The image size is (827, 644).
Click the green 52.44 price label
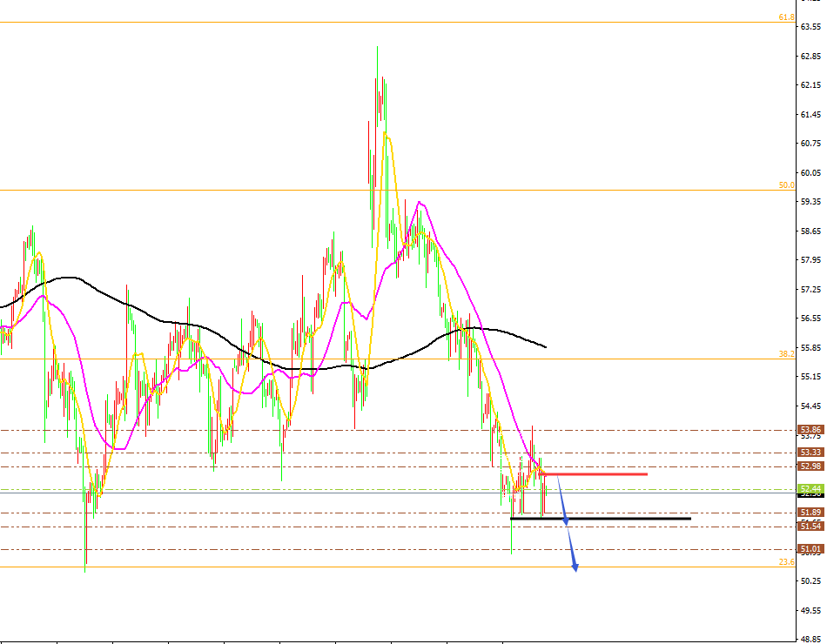pos(810,488)
